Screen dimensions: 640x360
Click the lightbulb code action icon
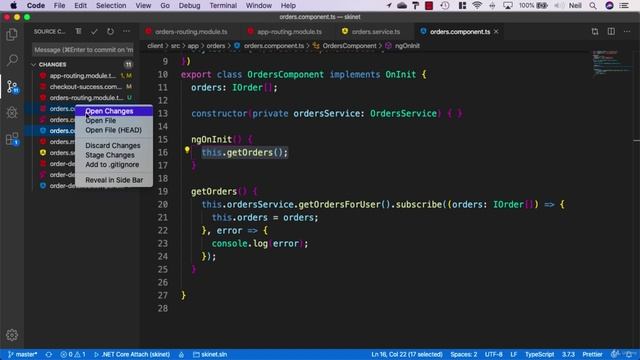[x=187, y=150]
